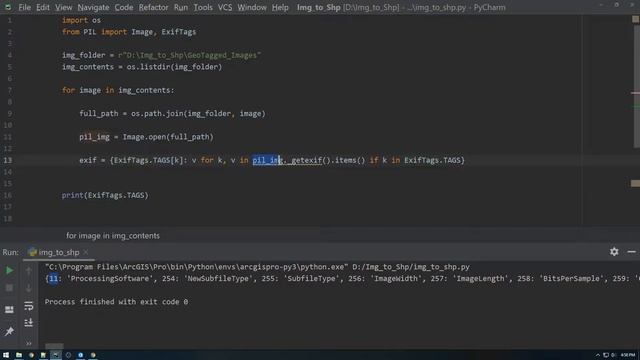Screen dimensions: 640x360
Task: Click the restore layout icon in Run panel
Action: (9, 309)
